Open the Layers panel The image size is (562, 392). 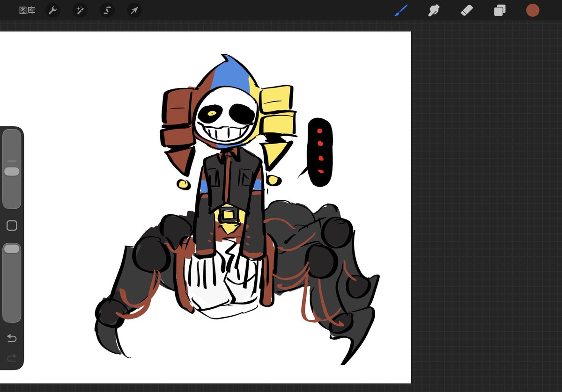click(x=500, y=10)
